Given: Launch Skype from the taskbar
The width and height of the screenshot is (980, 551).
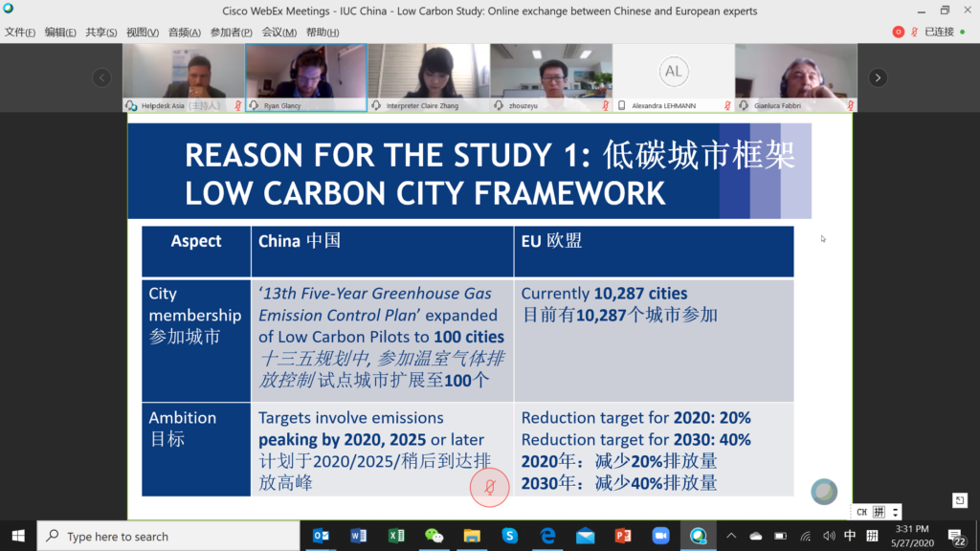Looking at the screenshot, I should tap(509, 536).
